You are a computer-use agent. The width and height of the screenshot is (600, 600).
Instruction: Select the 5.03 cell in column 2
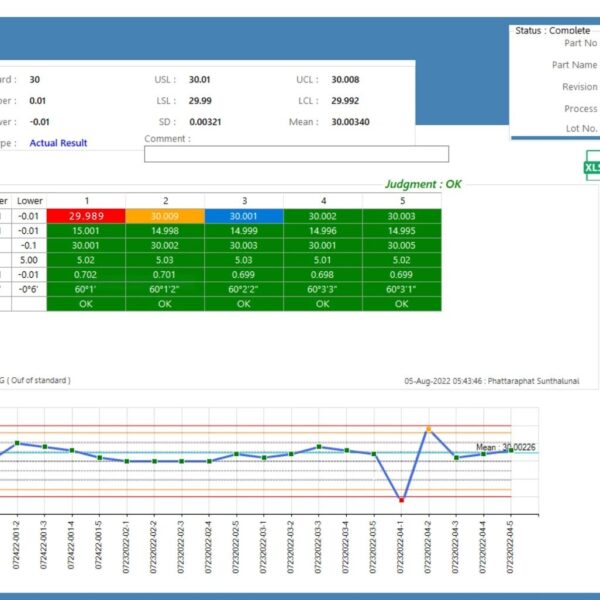coord(165,259)
